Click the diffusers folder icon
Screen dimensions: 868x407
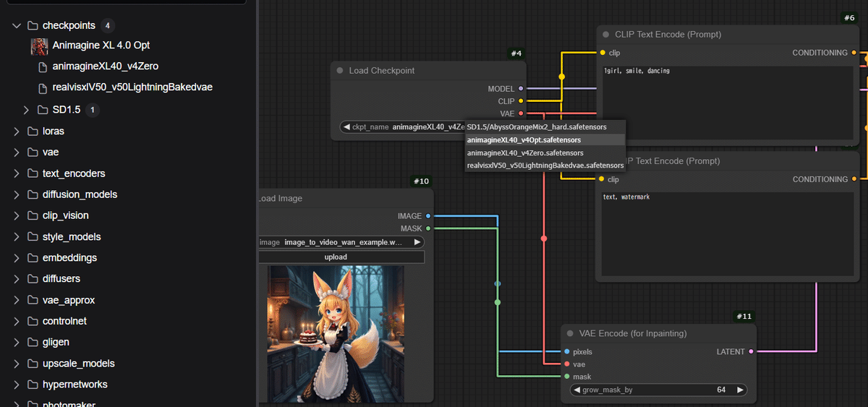[x=33, y=279]
